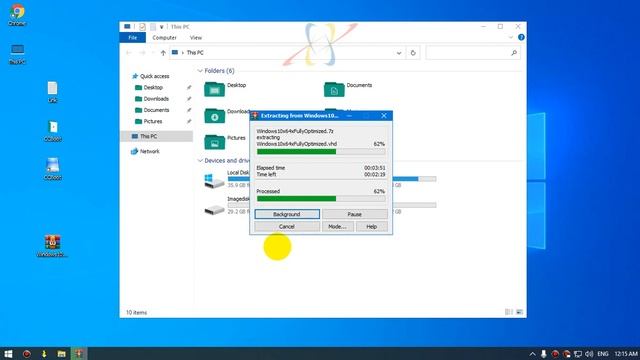Viewport: 640px width, 360px height.
Task: Click the Explorer help question mark icon
Action: [x=521, y=37]
